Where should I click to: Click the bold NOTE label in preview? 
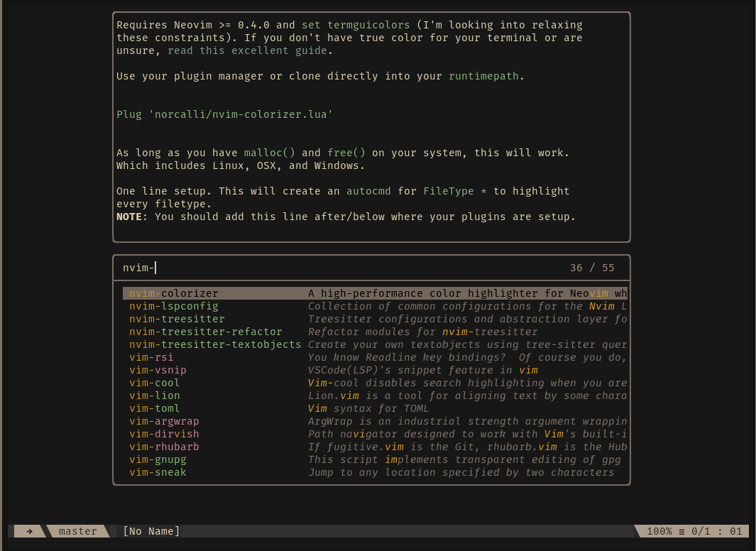(x=128, y=217)
